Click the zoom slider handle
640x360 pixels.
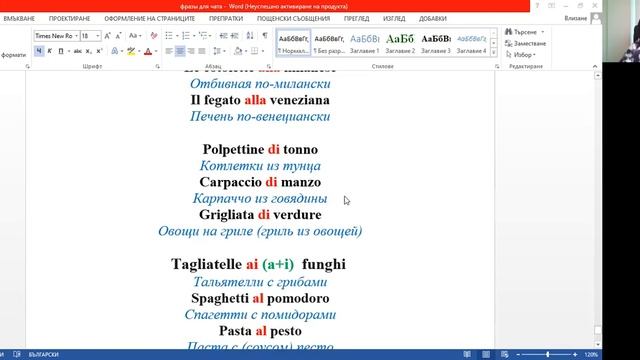[548, 354]
